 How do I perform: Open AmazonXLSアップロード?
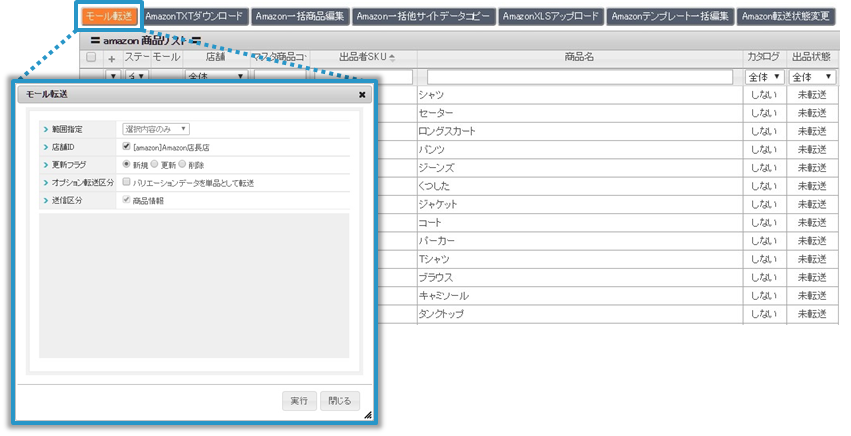coord(551,16)
